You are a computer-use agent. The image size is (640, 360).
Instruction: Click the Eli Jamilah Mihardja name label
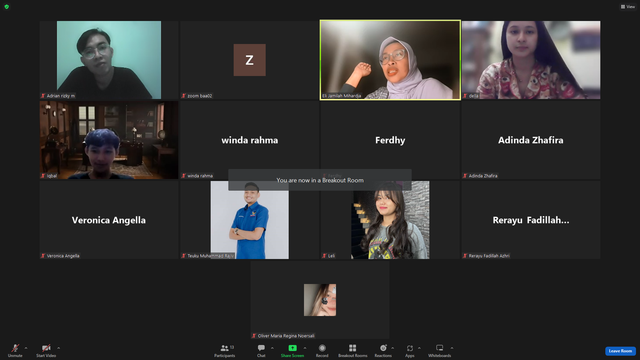coord(342,96)
